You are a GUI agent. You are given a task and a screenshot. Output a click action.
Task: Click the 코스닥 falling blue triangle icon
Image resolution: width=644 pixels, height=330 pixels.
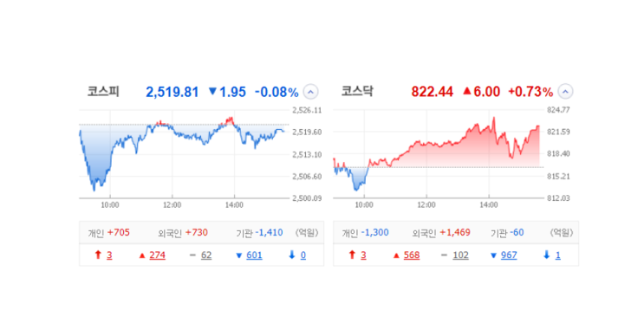(x=494, y=256)
